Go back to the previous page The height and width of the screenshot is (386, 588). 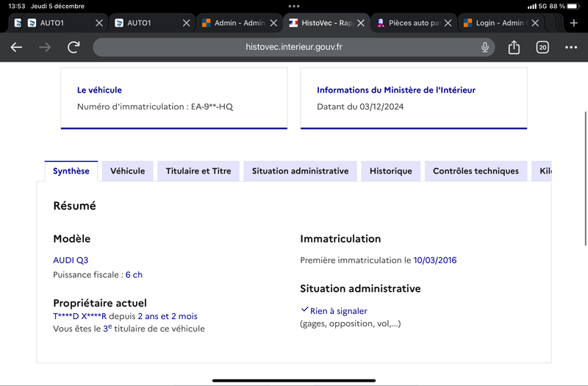click(x=16, y=47)
